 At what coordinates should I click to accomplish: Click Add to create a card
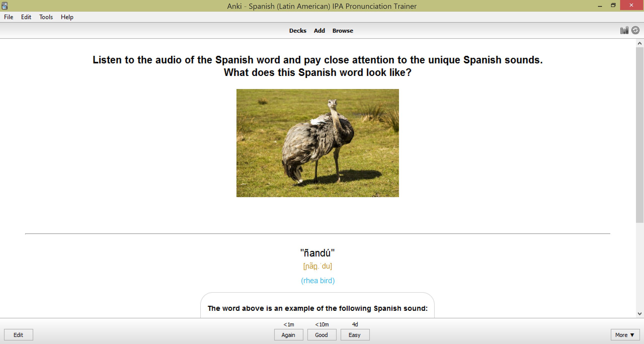coord(319,31)
